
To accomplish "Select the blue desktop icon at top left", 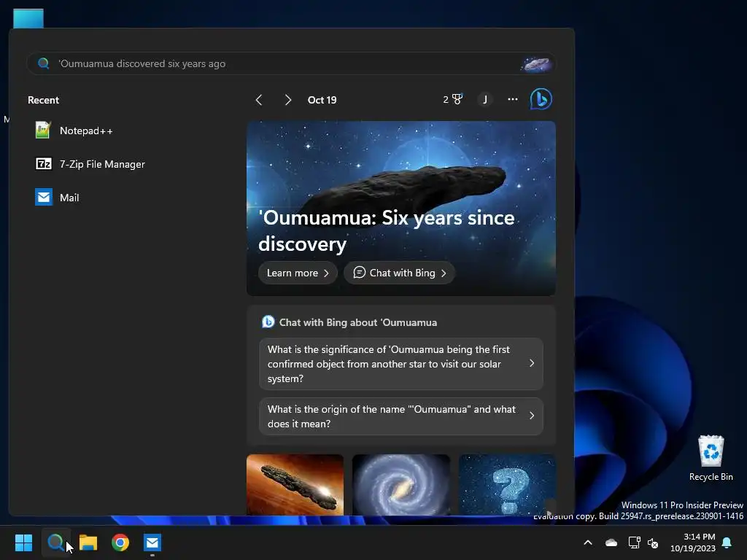I will pos(28,19).
